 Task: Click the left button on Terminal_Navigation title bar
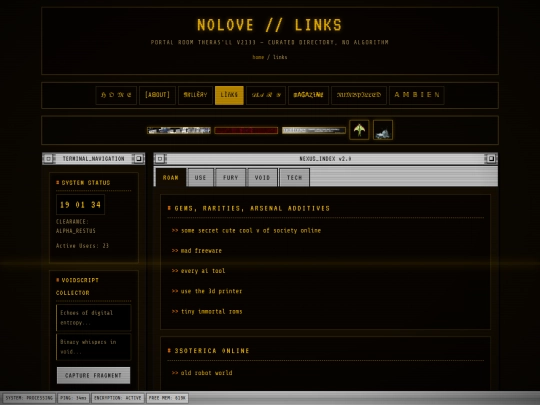coord(49,159)
